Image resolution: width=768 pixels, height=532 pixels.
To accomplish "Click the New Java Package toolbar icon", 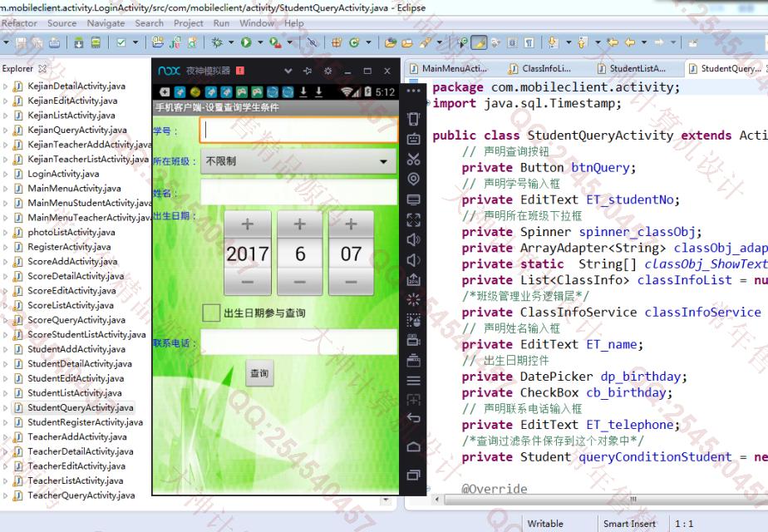I will (337, 43).
